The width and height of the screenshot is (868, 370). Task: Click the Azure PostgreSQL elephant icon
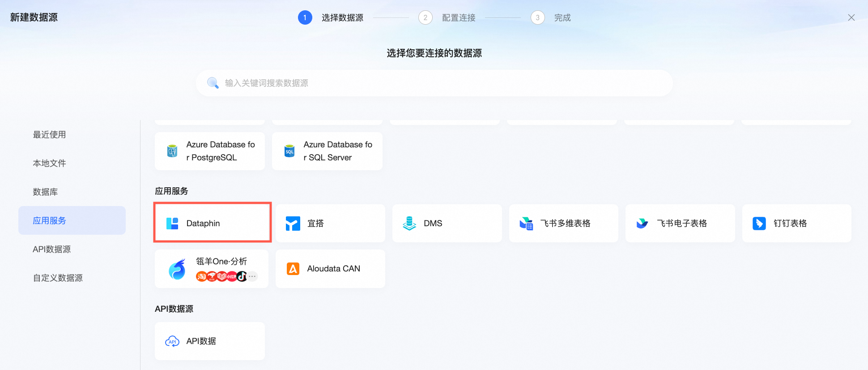coord(172,151)
